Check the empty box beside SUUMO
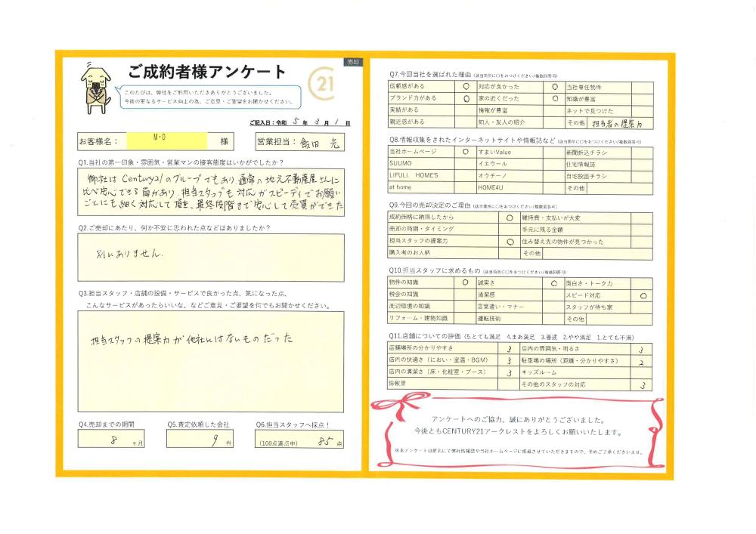This screenshot has height=534, width=756. click(465, 164)
